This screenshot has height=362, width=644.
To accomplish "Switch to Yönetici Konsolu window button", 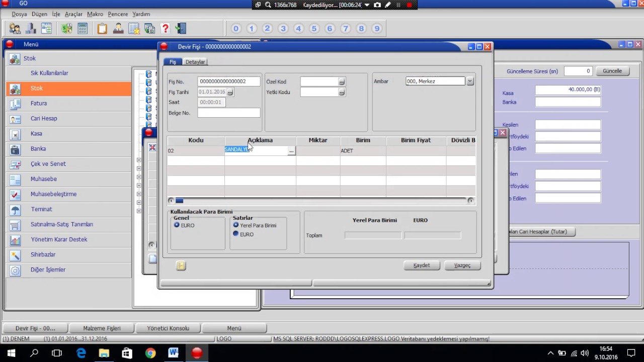I will click(x=168, y=328).
